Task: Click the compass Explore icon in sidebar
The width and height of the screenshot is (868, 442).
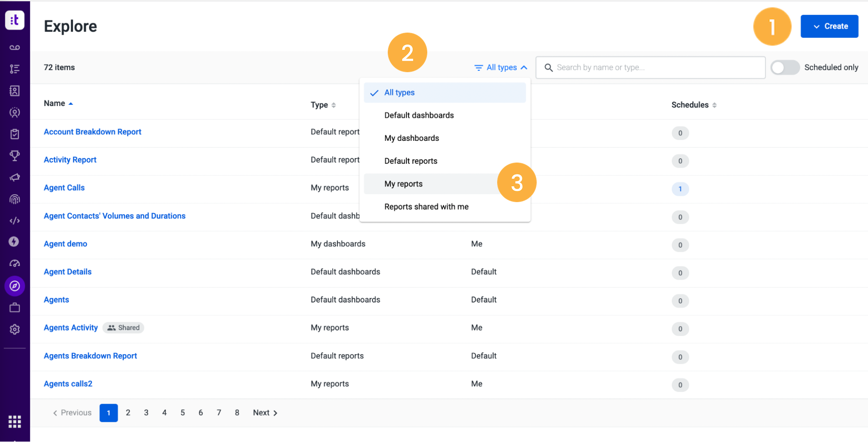Action: [14, 286]
